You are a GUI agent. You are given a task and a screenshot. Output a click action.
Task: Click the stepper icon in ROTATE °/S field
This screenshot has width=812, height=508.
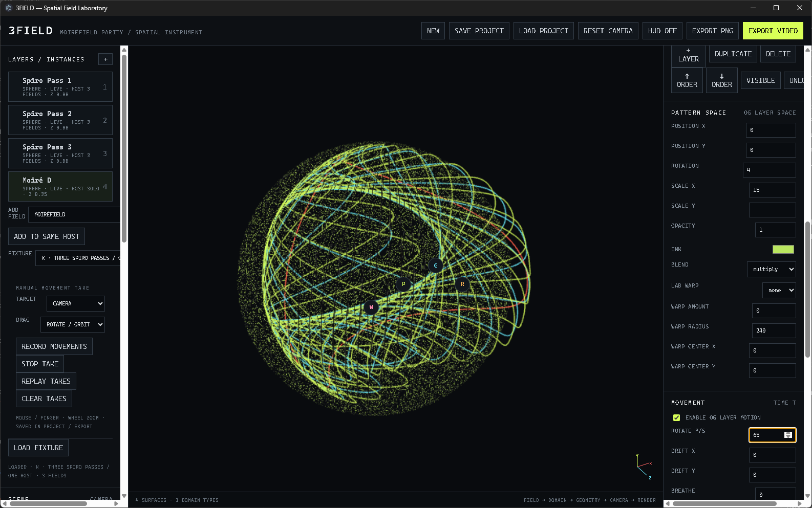pyautogui.click(x=788, y=435)
